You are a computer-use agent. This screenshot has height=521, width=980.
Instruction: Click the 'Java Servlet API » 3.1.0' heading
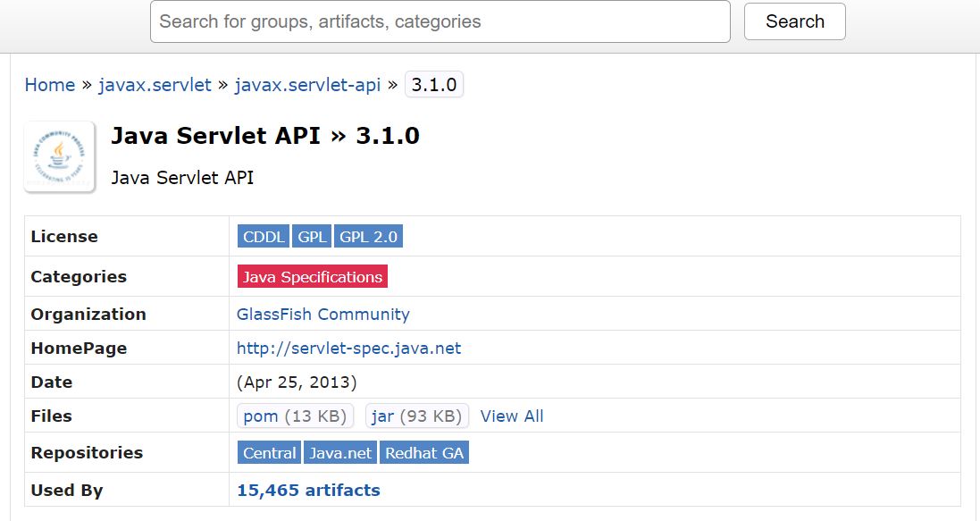[x=265, y=136]
